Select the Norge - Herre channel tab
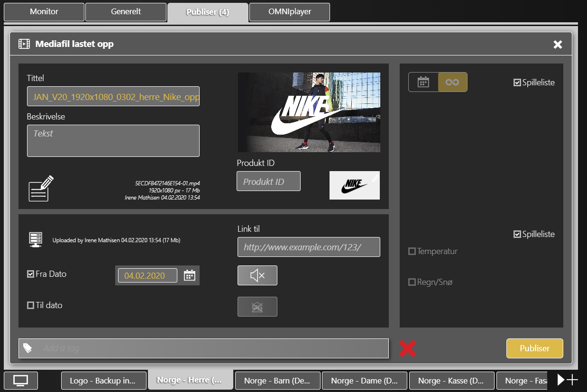Image resolution: width=587 pixels, height=392 pixels. (x=191, y=380)
